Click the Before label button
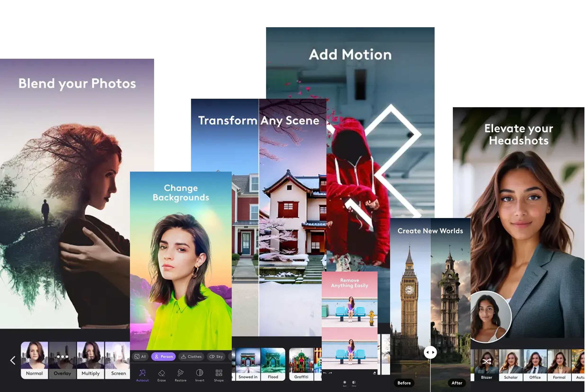 tap(404, 383)
